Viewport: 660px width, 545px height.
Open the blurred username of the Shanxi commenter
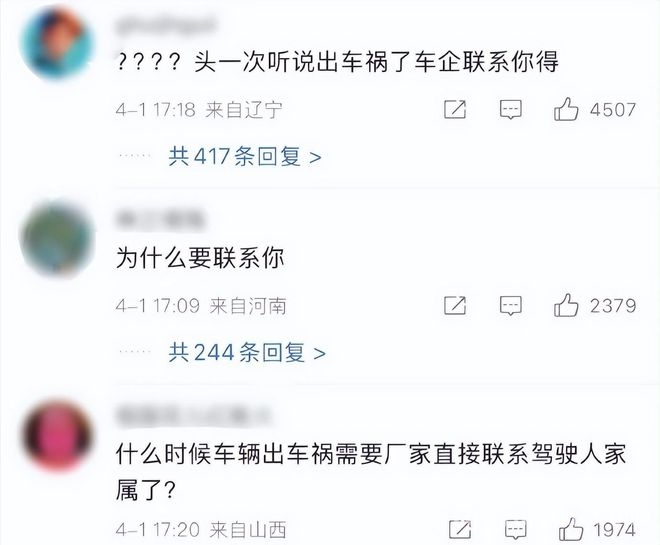point(193,416)
